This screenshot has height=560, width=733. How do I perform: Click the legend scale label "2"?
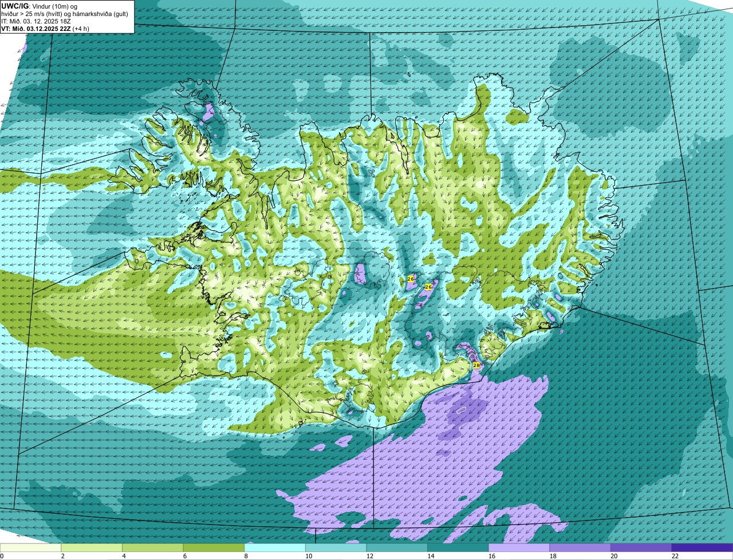click(62, 556)
